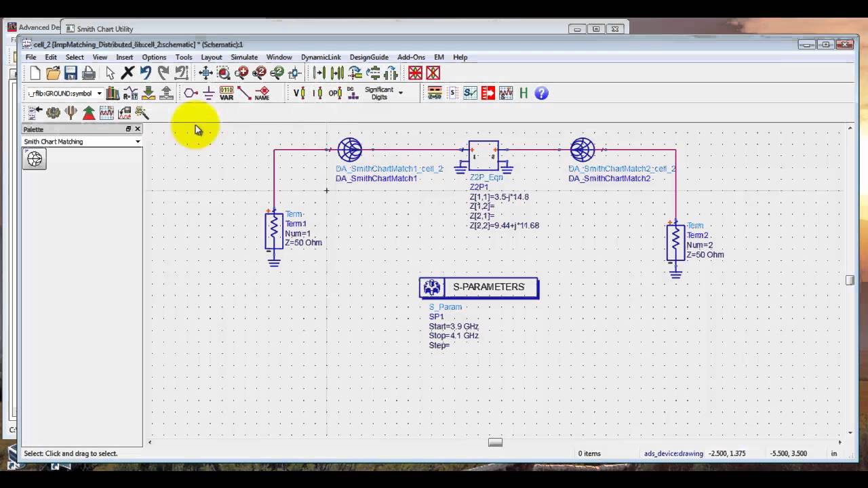Delete selection with the black X icon
868x488 pixels.
[x=127, y=73]
